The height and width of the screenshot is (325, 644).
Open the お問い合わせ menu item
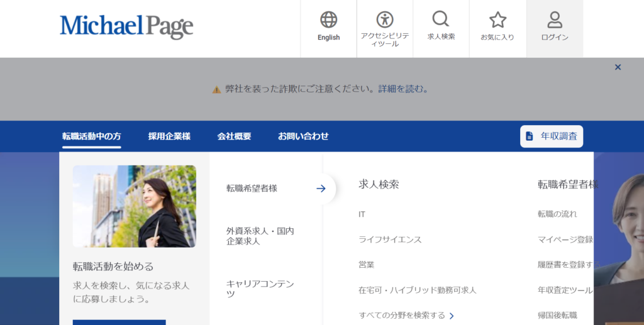point(303,136)
